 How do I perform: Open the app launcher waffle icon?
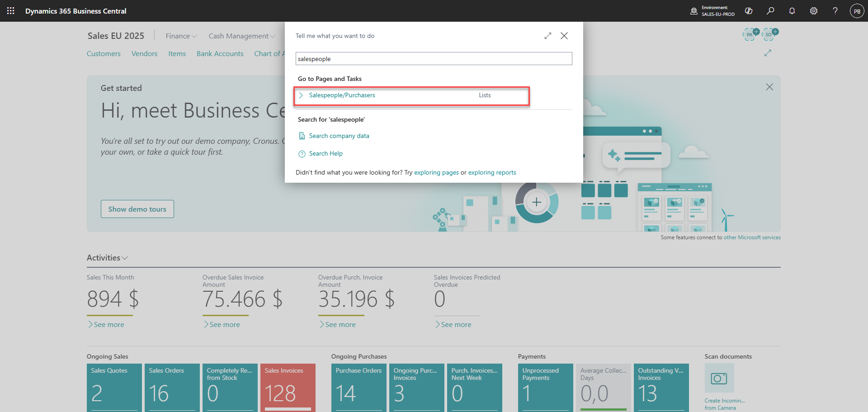point(11,11)
